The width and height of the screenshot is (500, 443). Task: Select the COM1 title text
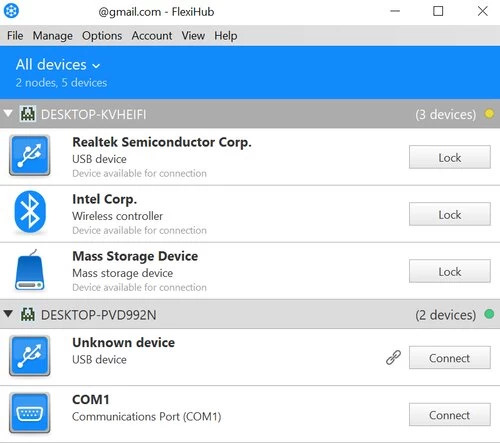91,400
